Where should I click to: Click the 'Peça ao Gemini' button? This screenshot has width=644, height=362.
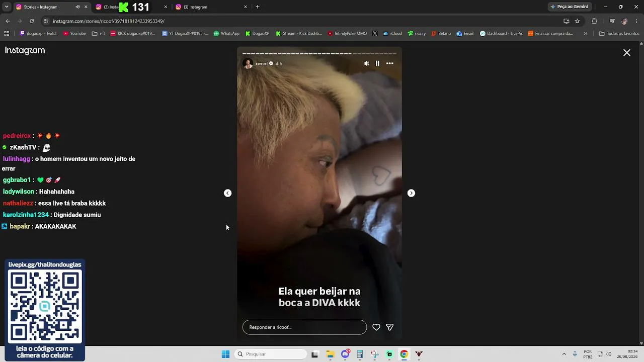[569, 7]
